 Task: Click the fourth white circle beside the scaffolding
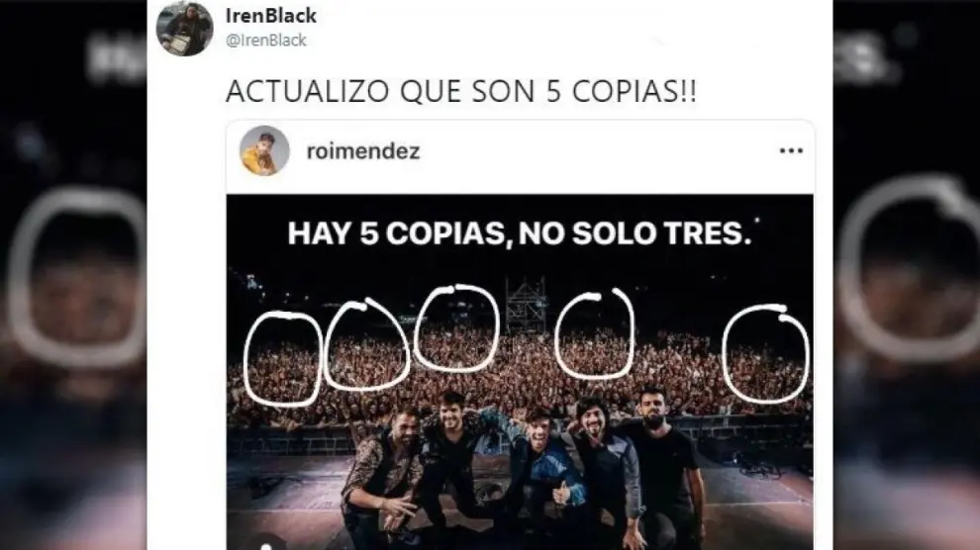point(595,334)
